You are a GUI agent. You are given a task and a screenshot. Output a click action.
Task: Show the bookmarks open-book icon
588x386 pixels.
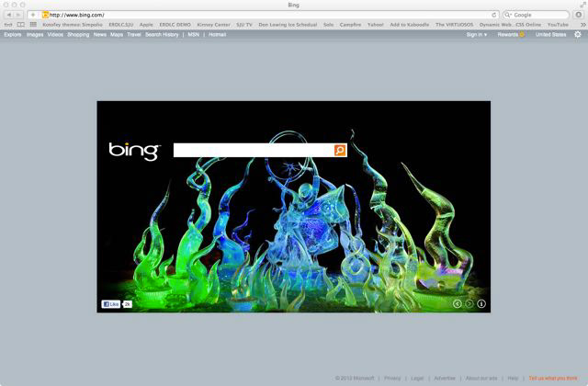tap(21, 25)
